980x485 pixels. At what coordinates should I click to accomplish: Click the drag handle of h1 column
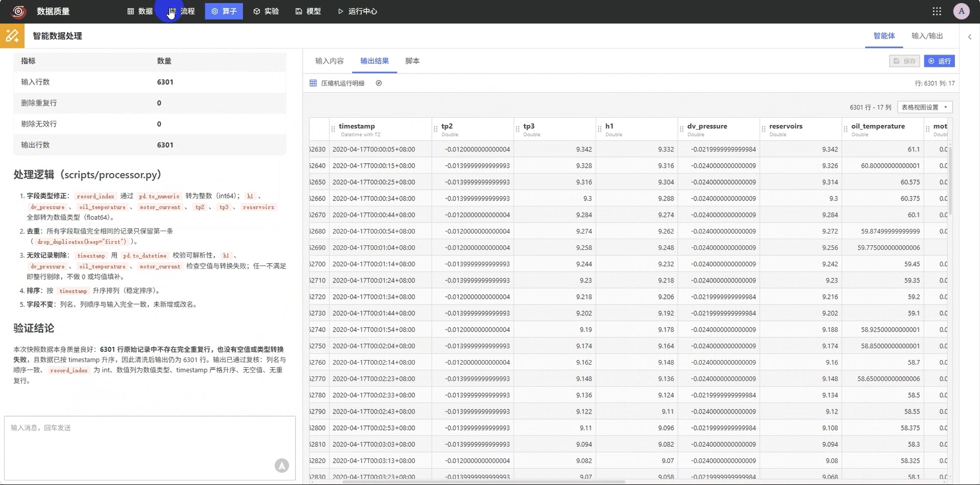click(x=599, y=130)
